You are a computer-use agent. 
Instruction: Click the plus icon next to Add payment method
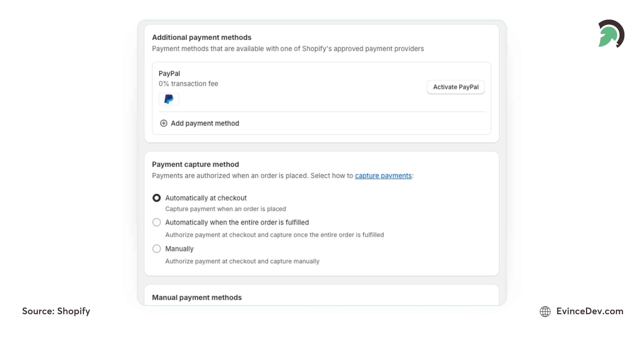(164, 123)
